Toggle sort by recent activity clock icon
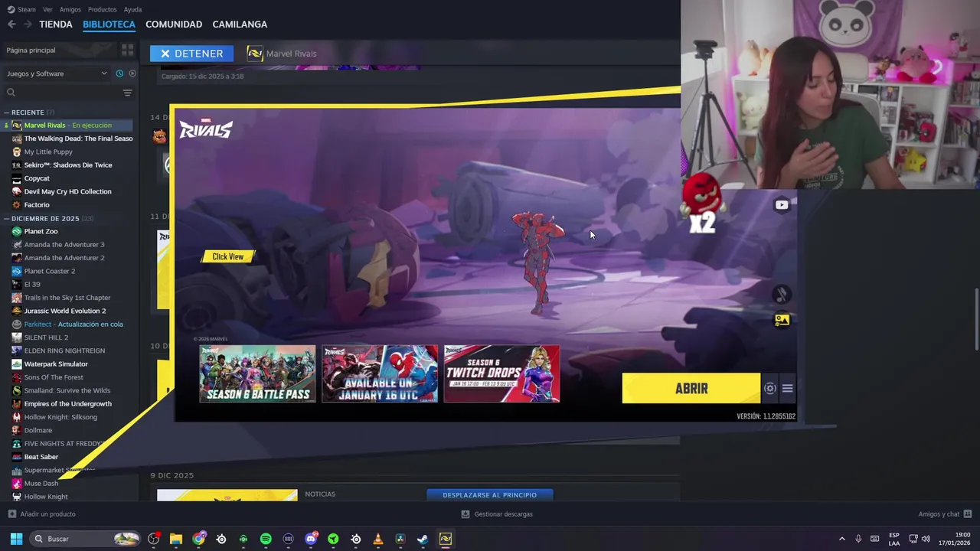980x551 pixels. [x=119, y=73]
